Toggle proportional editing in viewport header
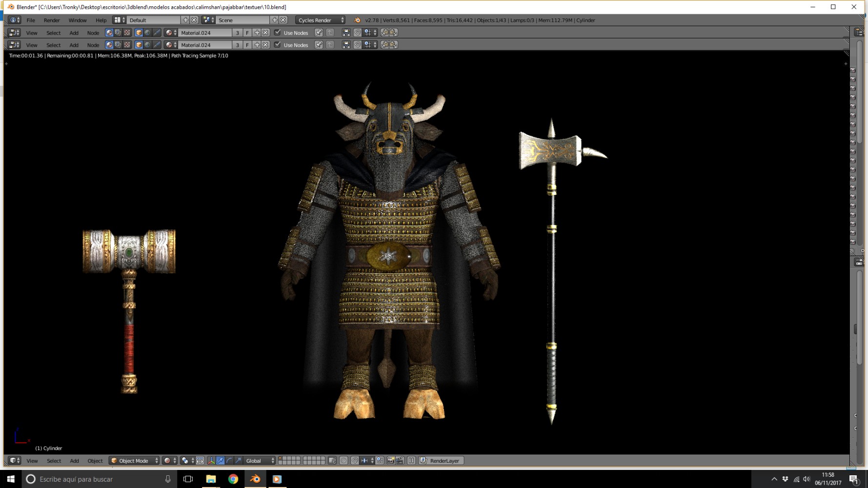This screenshot has height=488, width=868. (x=343, y=461)
